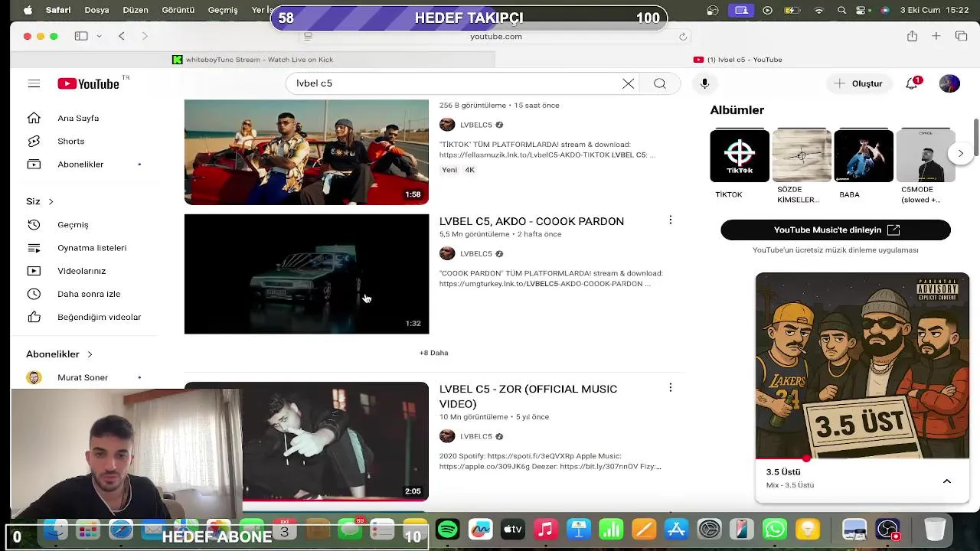This screenshot has height=551, width=980.
Task: Open YouTube notifications bell
Action: (x=912, y=83)
